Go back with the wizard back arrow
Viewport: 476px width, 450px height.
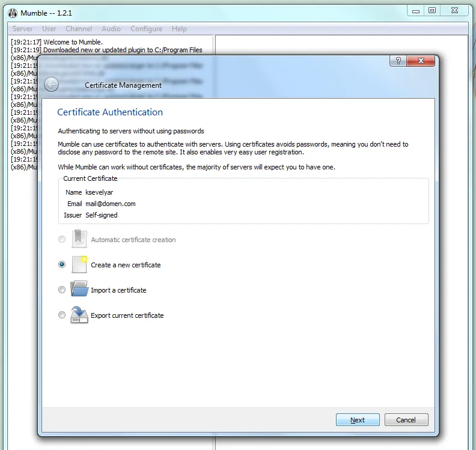51,85
